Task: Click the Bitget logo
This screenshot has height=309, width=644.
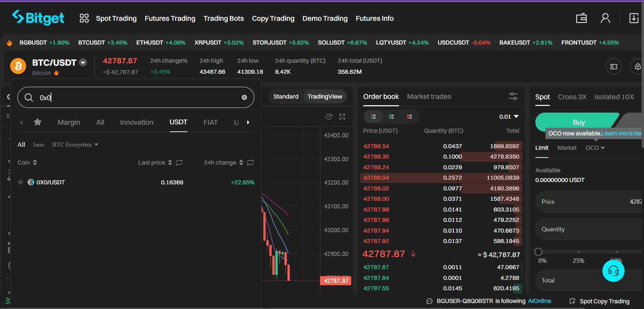Action: pyautogui.click(x=38, y=17)
